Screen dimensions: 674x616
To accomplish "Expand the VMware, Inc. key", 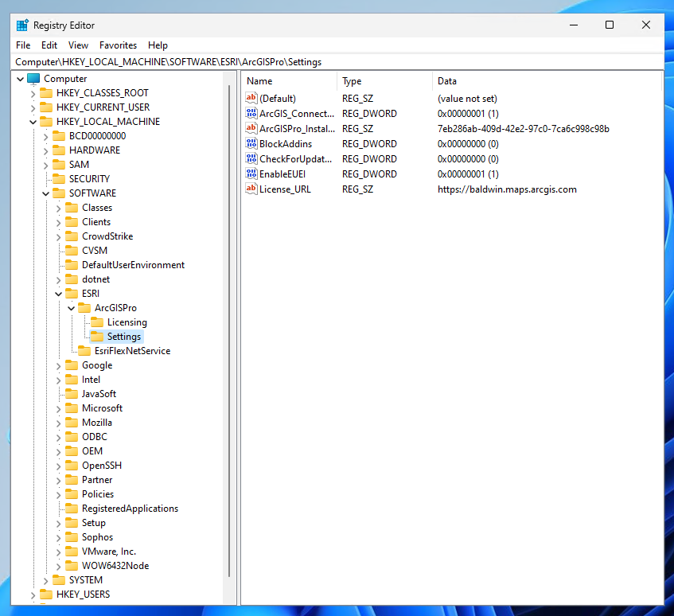I will pos(58,552).
